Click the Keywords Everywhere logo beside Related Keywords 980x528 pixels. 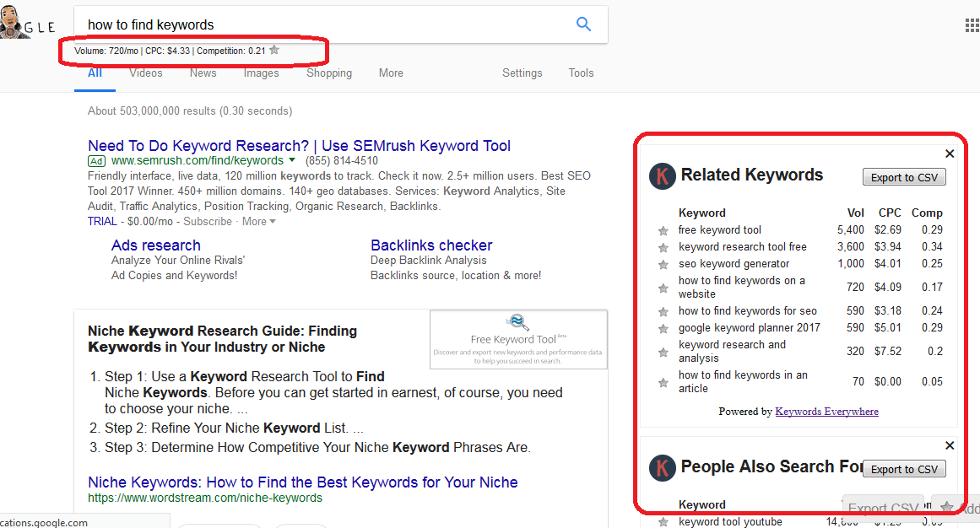tap(663, 176)
